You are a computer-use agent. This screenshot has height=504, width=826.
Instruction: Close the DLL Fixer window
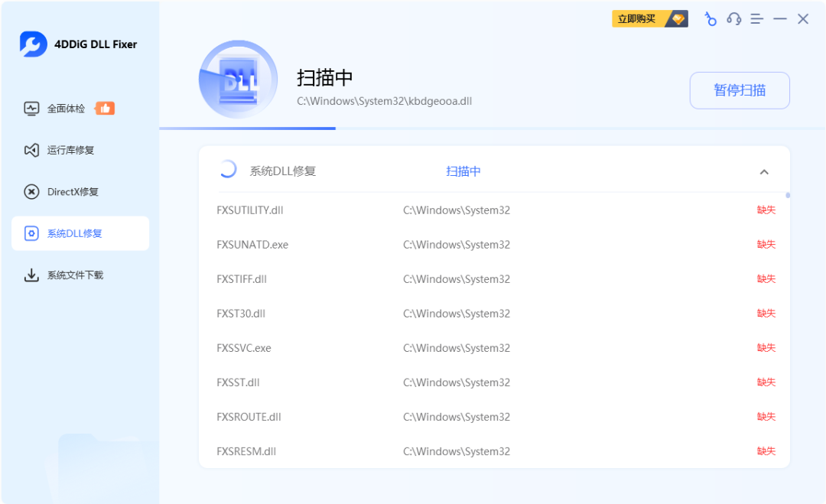[803, 19]
